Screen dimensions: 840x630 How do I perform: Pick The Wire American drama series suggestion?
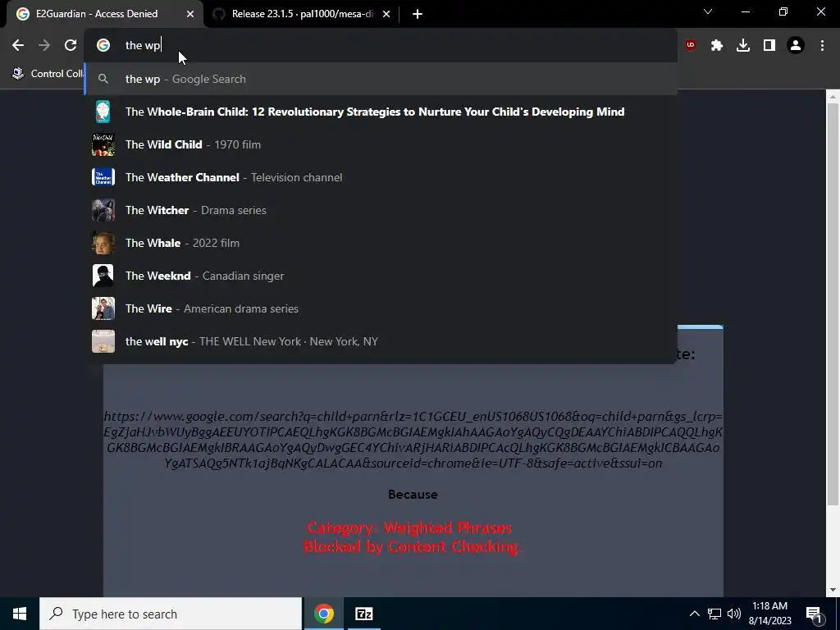pyautogui.click(x=381, y=308)
